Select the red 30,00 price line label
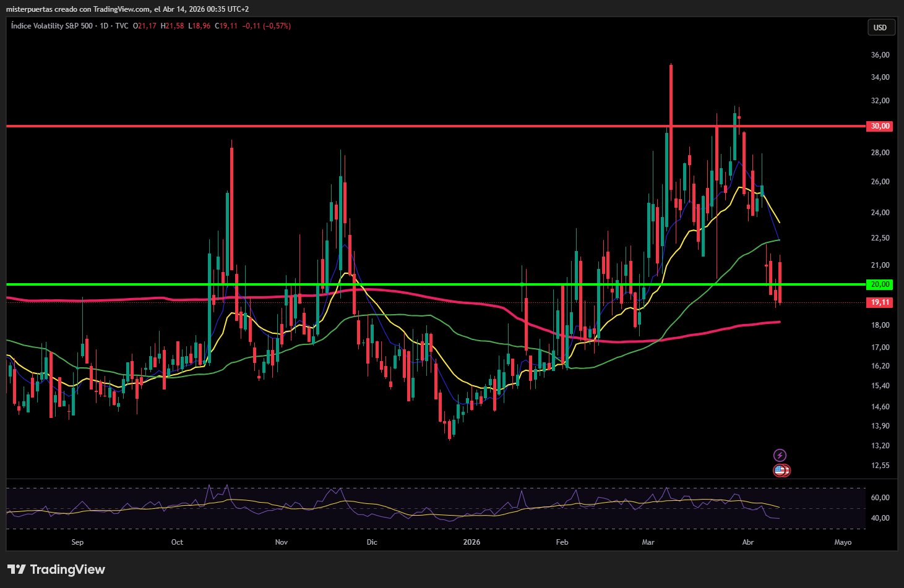The height and width of the screenshot is (588, 904). pyautogui.click(x=880, y=126)
